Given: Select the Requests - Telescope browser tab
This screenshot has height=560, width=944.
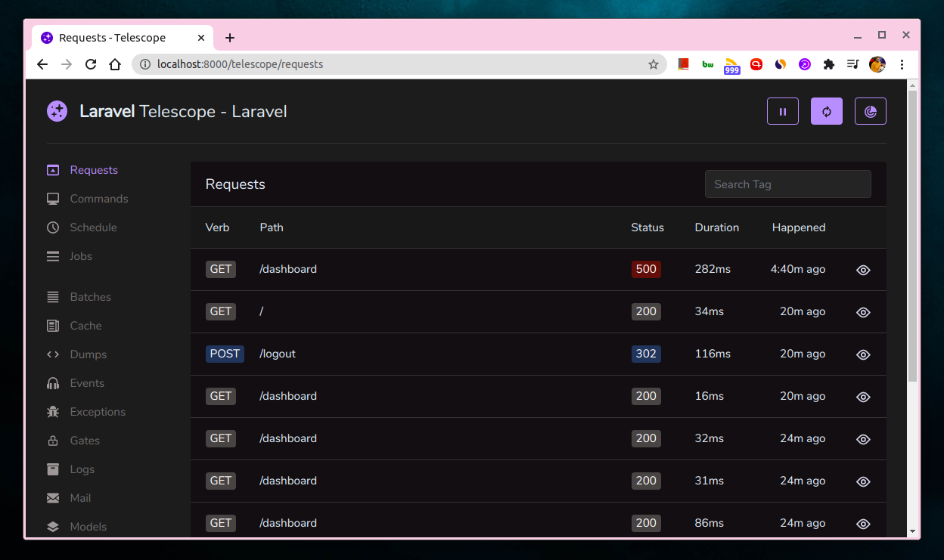Looking at the screenshot, I should click(x=123, y=38).
